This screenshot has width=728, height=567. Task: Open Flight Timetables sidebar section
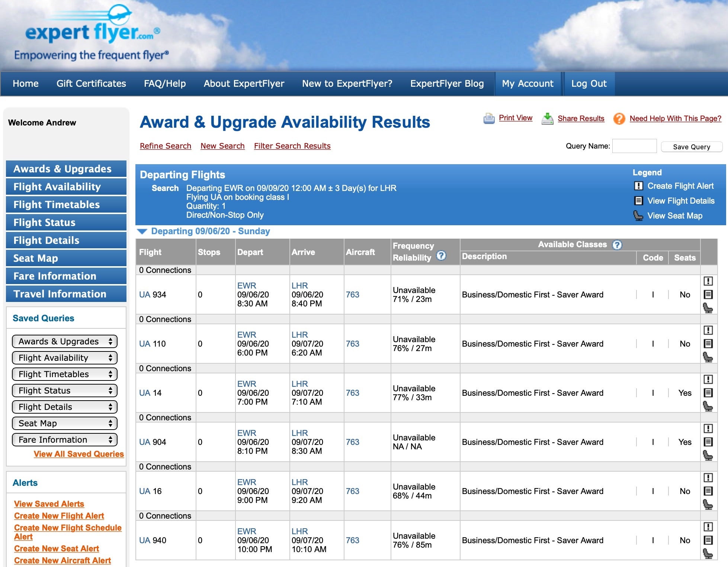[x=66, y=204]
